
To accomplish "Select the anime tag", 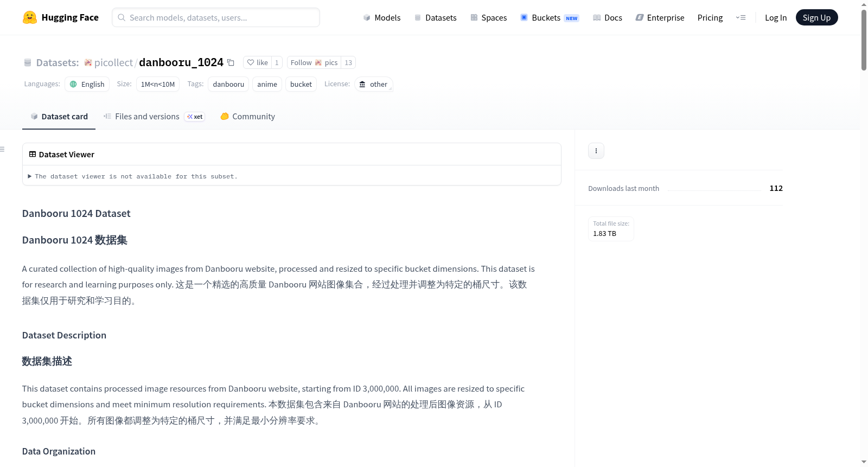I will 267,84.
